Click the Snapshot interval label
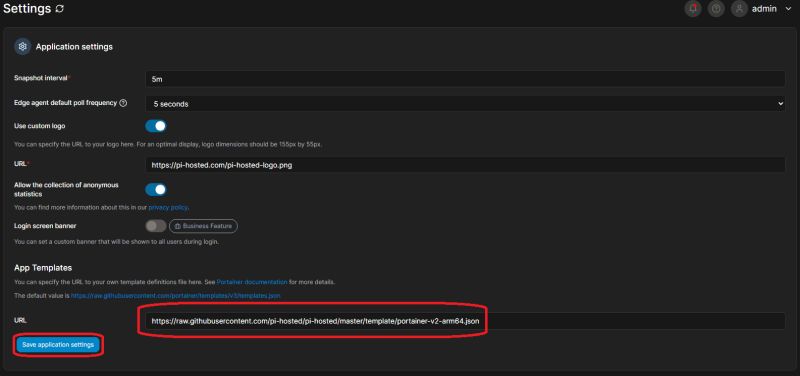Viewport: 800px width, 376px height. pyautogui.click(x=41, y=78)
